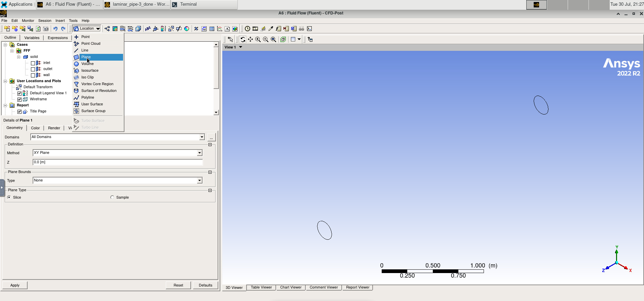Open the Domains combo box dropdown

(202, 137)
